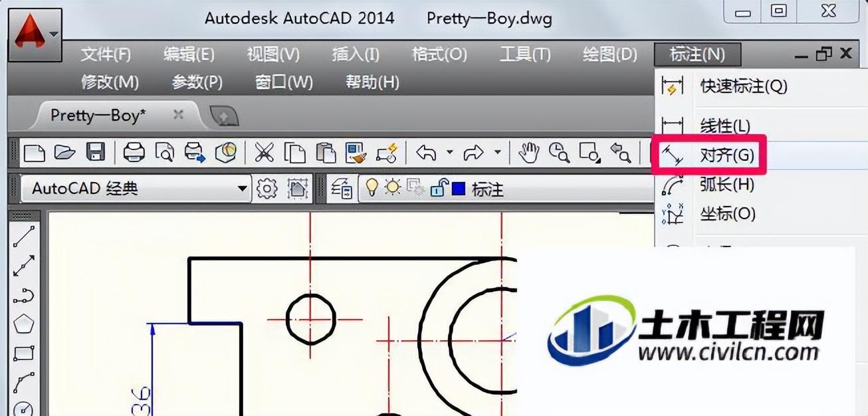Select the Pan Realtime hand tool
This screenshot has height=416, width=868.
[x=528, y=152]
